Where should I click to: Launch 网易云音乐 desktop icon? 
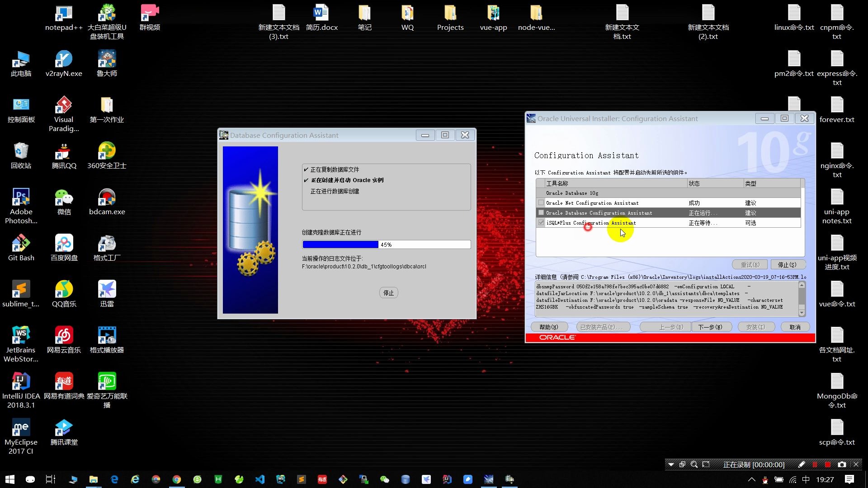point(64,340)
